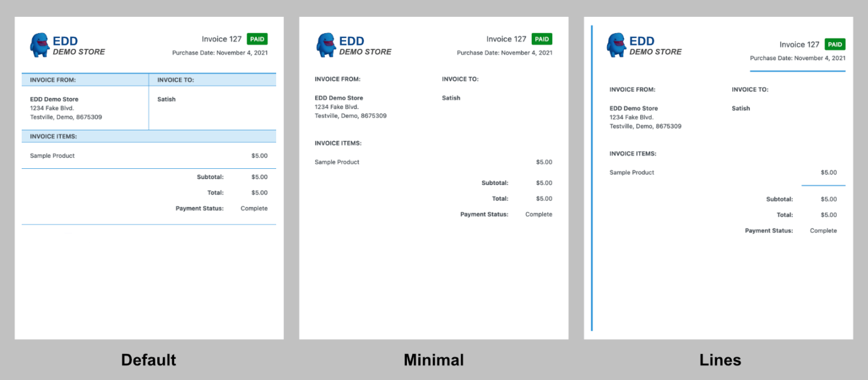Image resolution: width=868 pixels, height=380 pixels.
Task: Click the blue INVOICE FROM header in Default template
Action: coord(53,80)
